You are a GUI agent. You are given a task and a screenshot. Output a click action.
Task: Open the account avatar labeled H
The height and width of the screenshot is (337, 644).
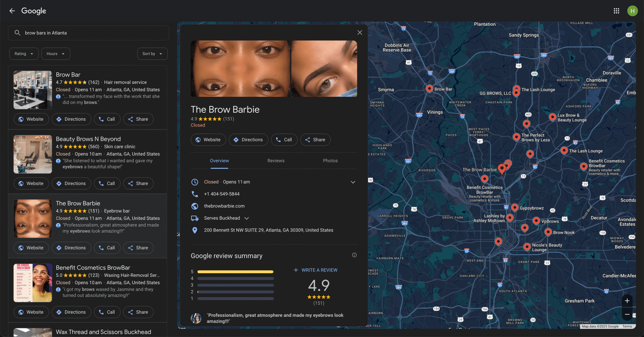(632, 11)
